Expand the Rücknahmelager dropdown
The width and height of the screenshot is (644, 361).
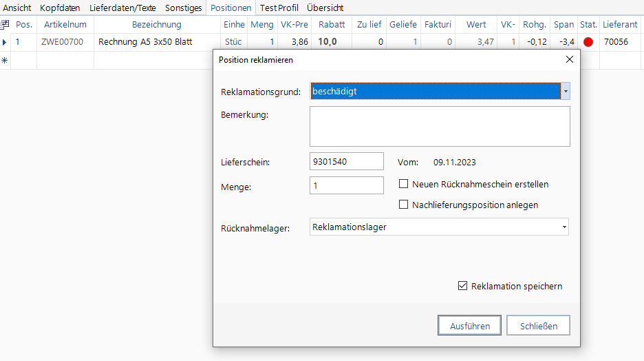point(564,227)
